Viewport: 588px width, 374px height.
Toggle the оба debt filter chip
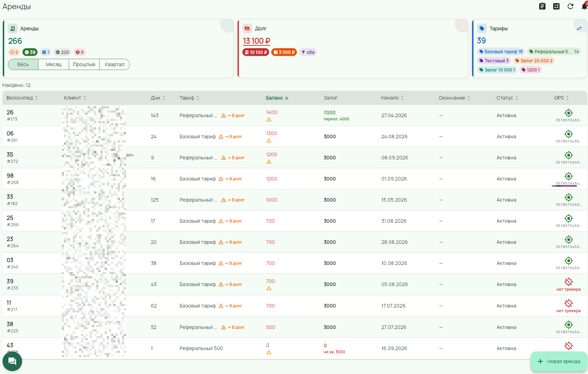click(x=308, y=52)
